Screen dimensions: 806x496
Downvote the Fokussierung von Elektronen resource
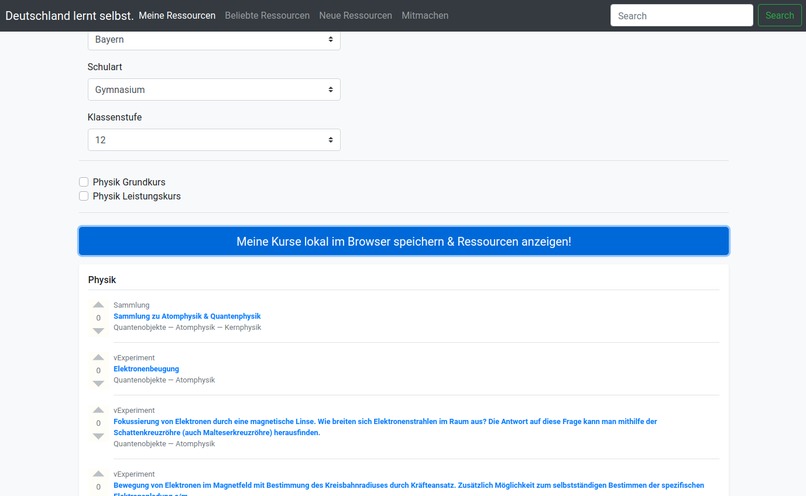[x=98, y=436]
